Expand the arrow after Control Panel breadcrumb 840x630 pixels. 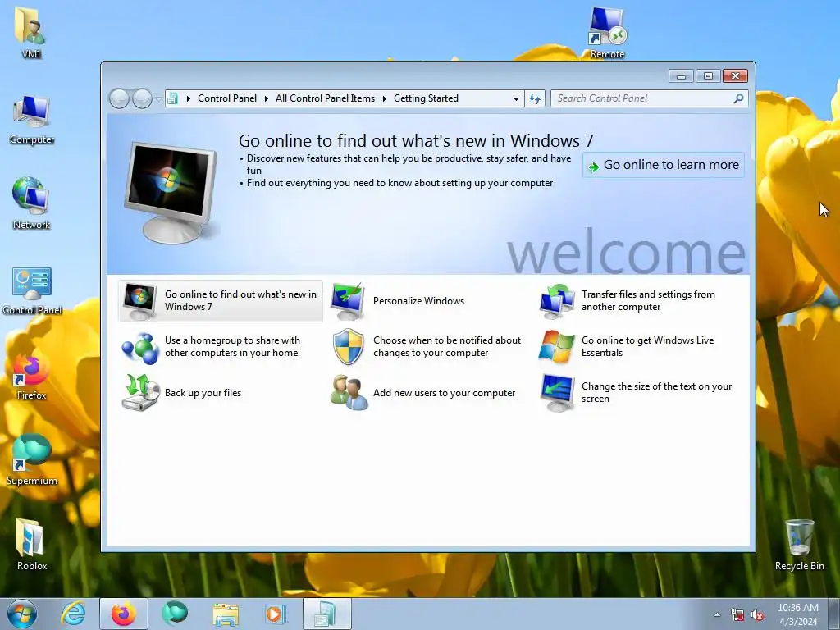267,98
